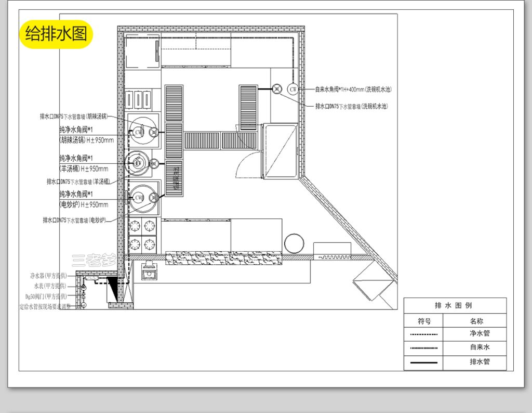This screenshot has width=532, height=413.
Task: Click the drain outlet symbol of 羊汤桶
Action: [x=154, y=164]
